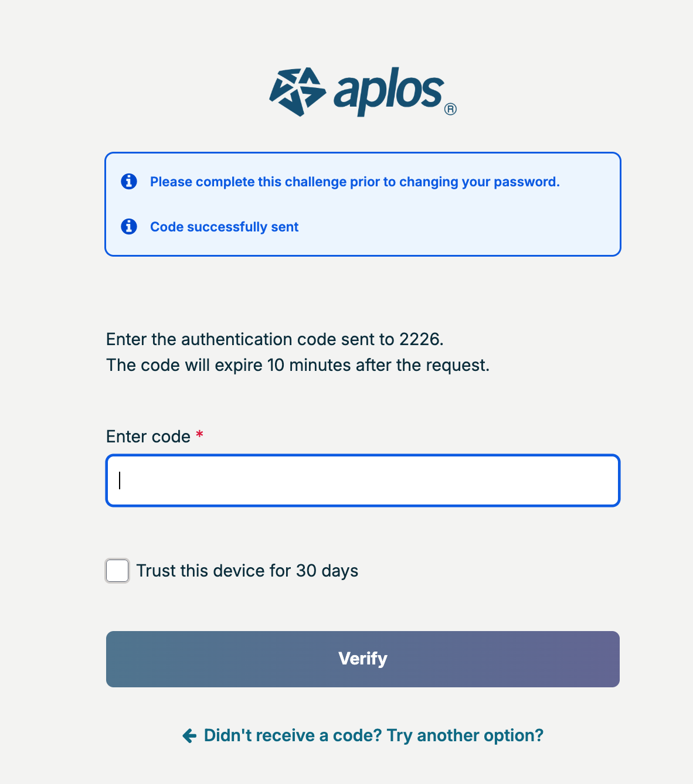This screenshot has width=693, height=784.
Task: Click the Please complete this challenge message
Action: pyautogui.click(x=355, y=182)
